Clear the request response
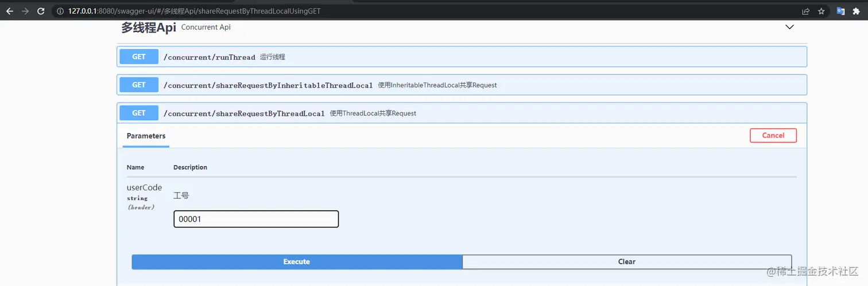This screenshot has width=868, height=286. click(627, 262)
